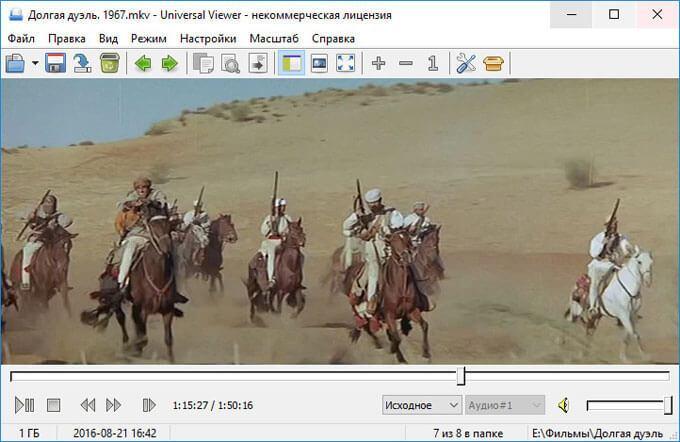Zoom in with the plus icon
The image size is (680, 442).
coord(379,63)
